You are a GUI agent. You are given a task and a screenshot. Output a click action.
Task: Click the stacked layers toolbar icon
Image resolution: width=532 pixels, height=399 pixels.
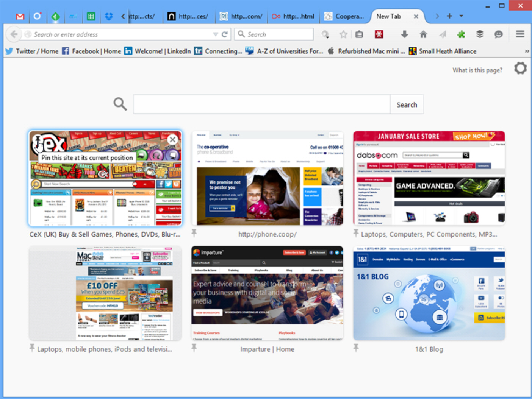coord(480,34)
